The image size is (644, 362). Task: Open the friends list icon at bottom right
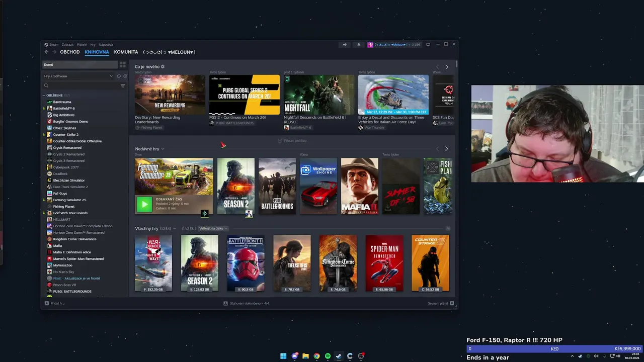[x=452, y=303]
